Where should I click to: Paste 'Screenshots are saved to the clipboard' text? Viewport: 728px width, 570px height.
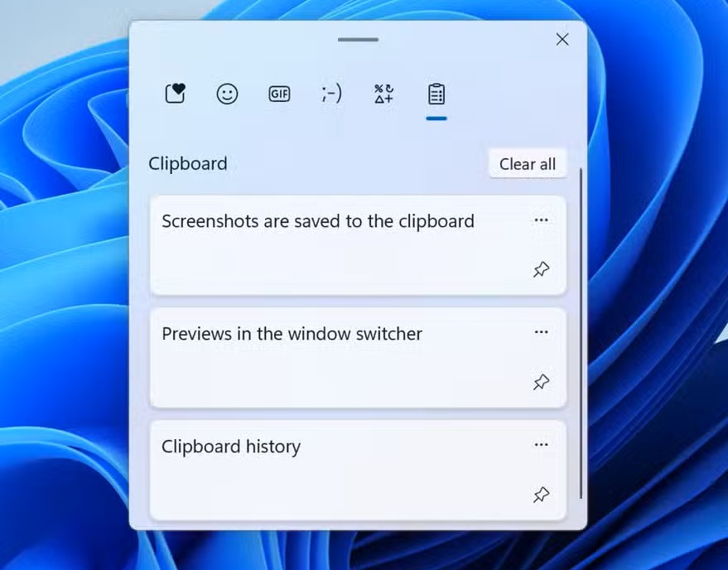point(318,221)
